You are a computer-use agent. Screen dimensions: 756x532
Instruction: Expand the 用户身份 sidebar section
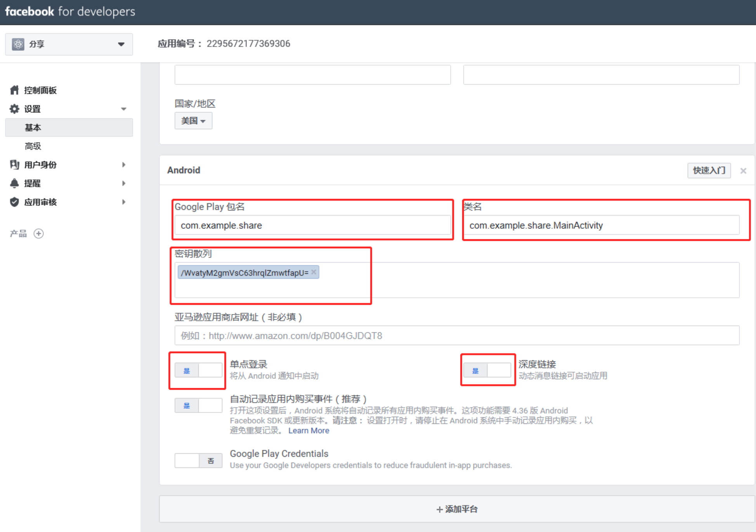coord(123,165)
